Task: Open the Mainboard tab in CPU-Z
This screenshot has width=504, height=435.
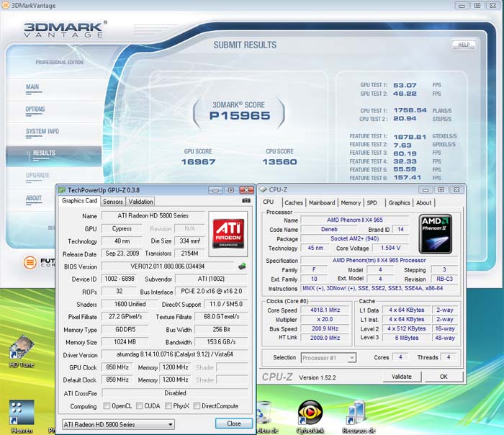Action: coord(322,203)
